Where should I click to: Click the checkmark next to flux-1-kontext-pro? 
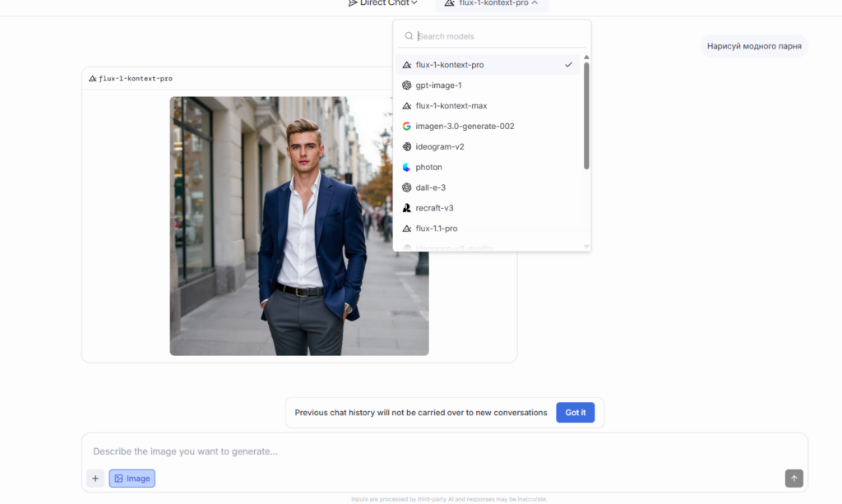[569, 64]
